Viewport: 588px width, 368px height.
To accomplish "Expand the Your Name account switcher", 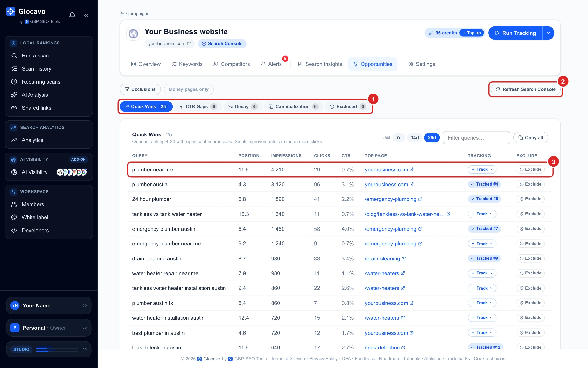I will click(49, 306).
